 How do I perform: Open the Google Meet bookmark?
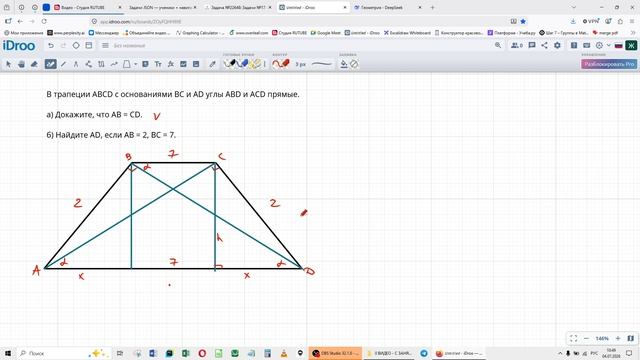coord(325,33)
